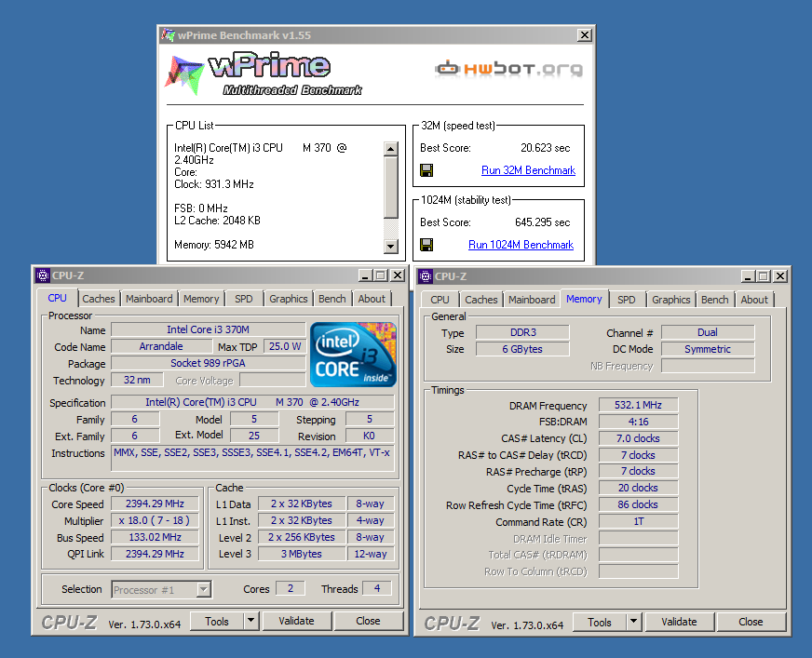Open Caches tab in right CPU-Z window
812x658 pixels.
[481, 300]
